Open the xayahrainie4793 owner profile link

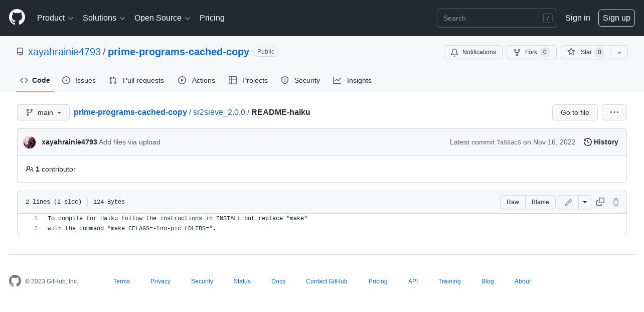[x=64, y=52]
